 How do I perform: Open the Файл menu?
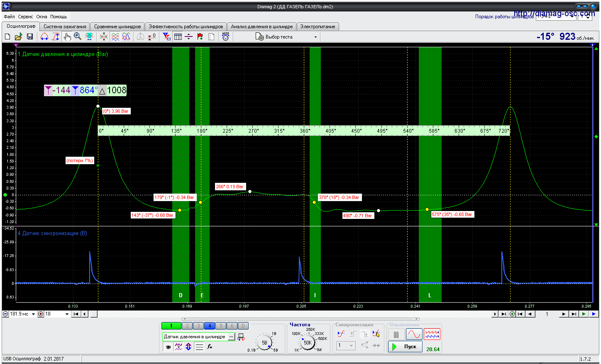9,17
